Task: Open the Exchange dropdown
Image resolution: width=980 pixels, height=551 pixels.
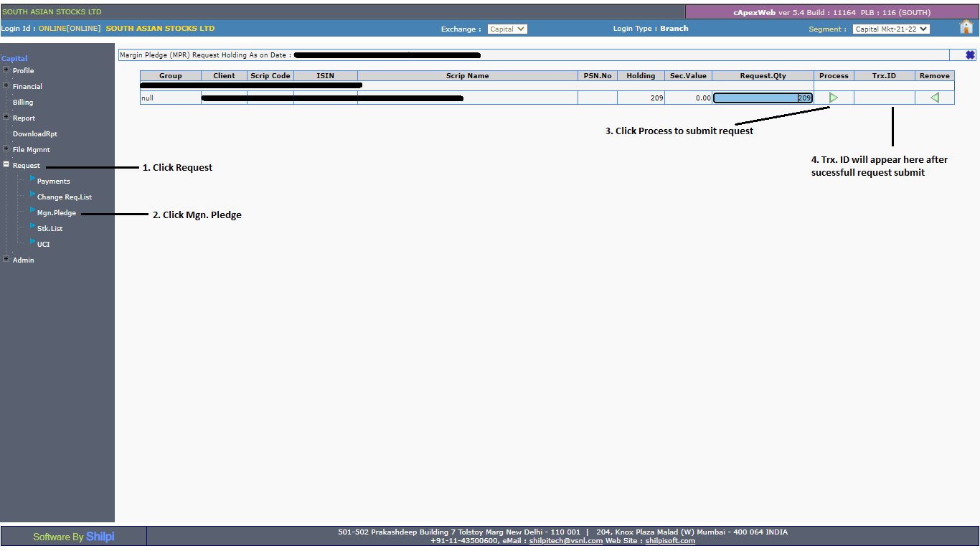Action: (x=507, y=29)
